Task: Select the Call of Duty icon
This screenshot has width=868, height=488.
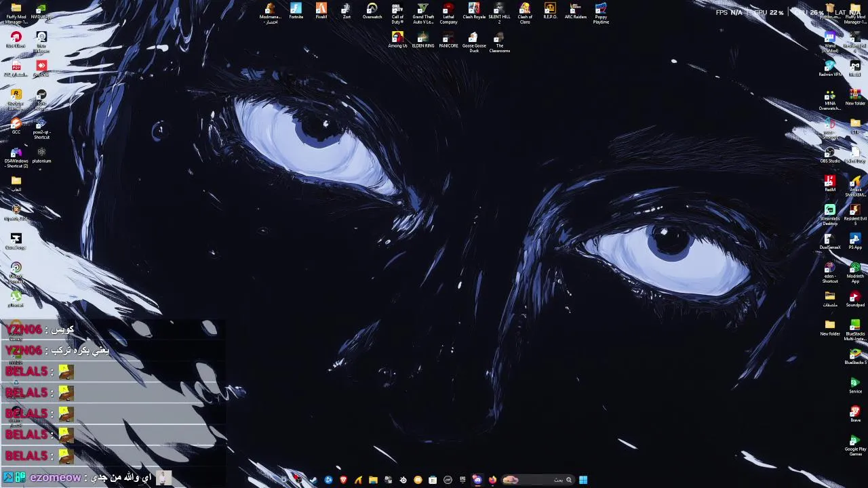Action: coord(397,14)
